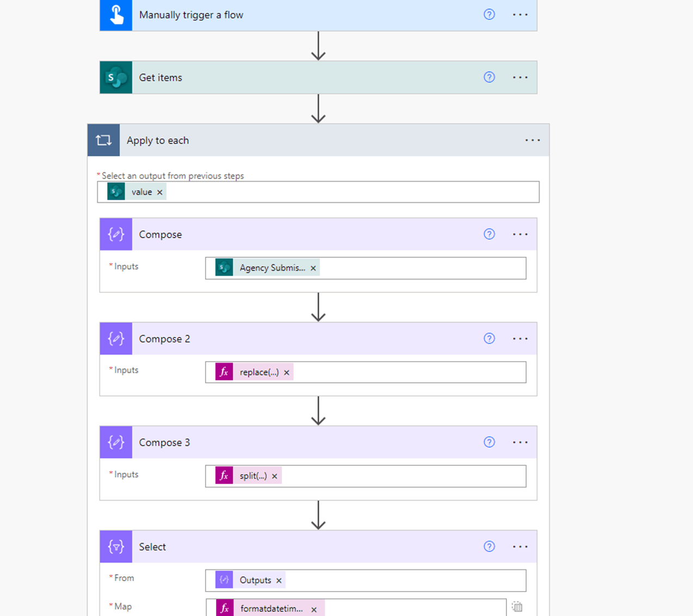Click the formatdatetim... expression token
The image size is (693, 616).
click(270, 608)
